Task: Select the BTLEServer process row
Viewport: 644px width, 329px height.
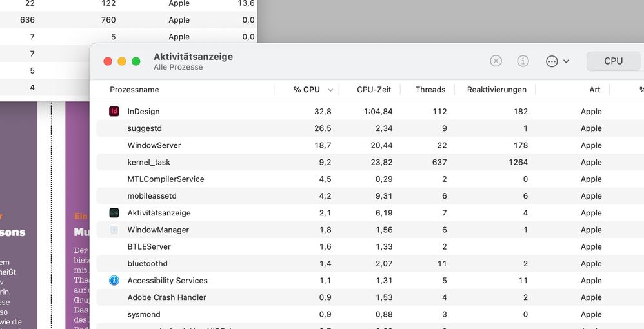Action: (x=370, y=246)
